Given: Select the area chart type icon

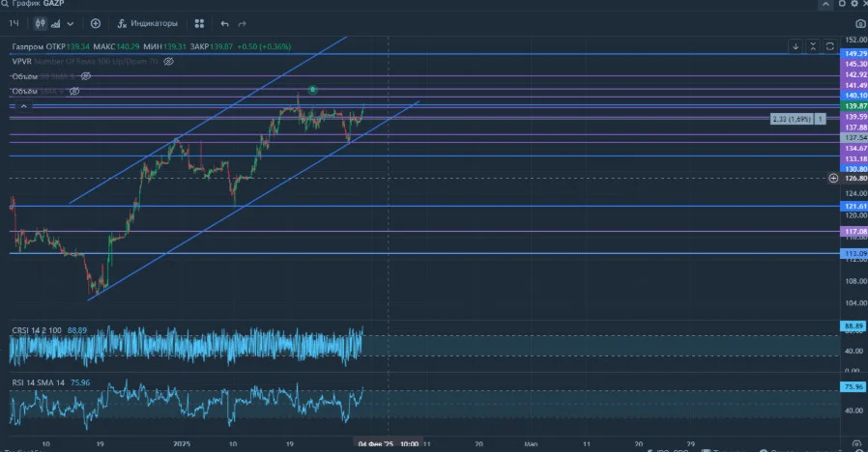Looking at the screenshot, I should 56,23.
